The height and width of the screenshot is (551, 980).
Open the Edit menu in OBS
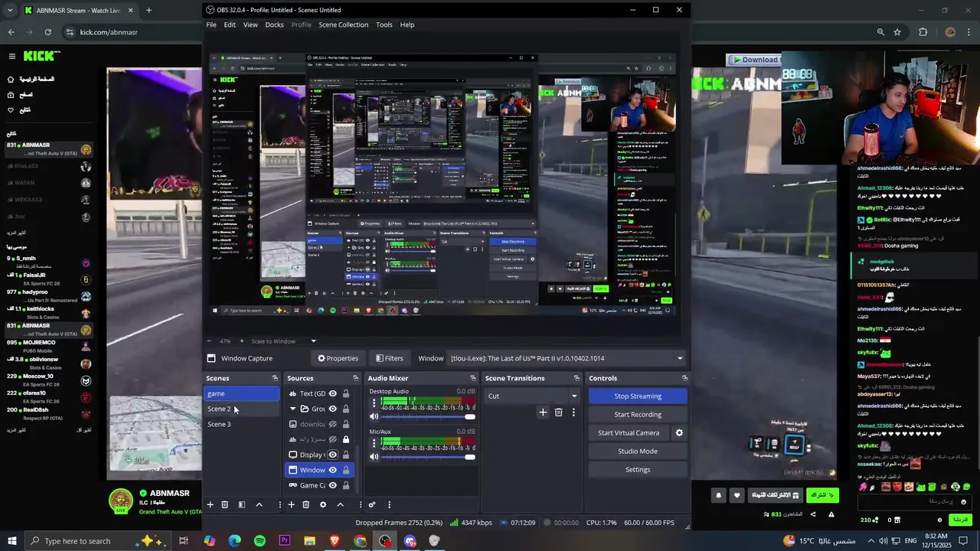click(x=230, y=24)
